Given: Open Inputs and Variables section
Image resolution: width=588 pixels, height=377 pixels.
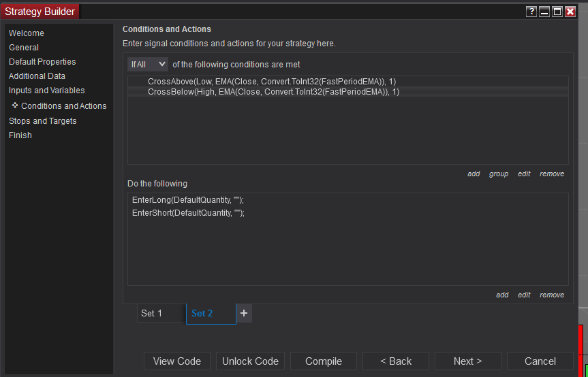Looking at the screenshot, I should pos(47,91).
